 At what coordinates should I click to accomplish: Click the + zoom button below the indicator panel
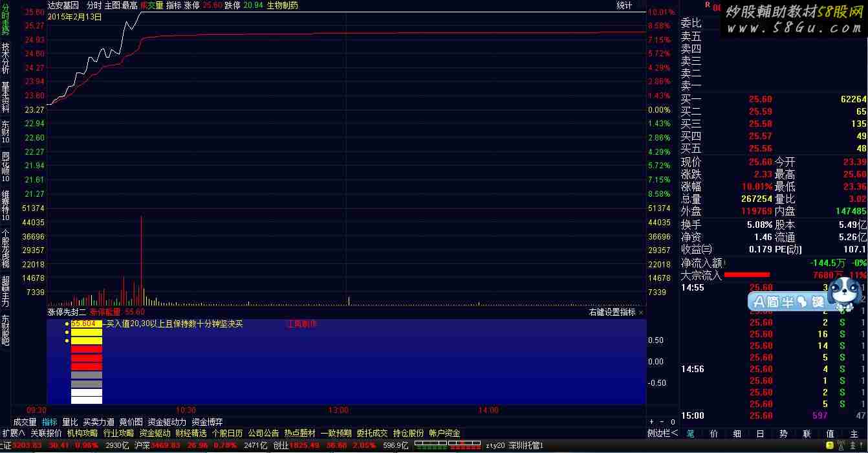[653, 421]
